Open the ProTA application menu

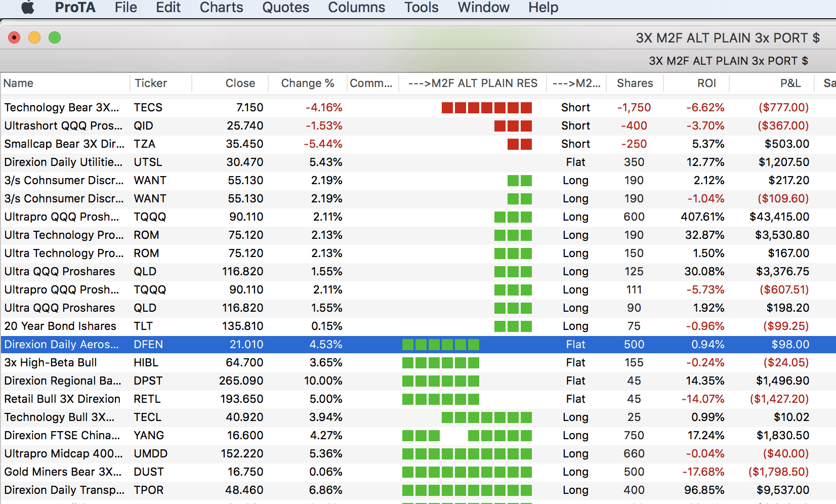tap(75, 8)
